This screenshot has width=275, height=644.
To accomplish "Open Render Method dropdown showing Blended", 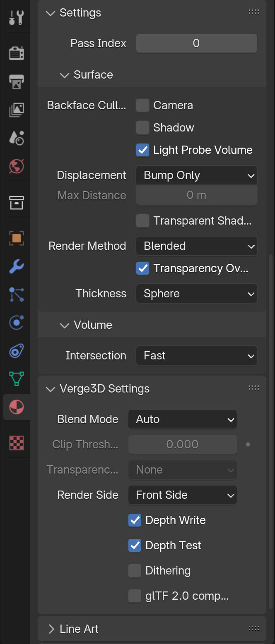I will tap(197, 246).
